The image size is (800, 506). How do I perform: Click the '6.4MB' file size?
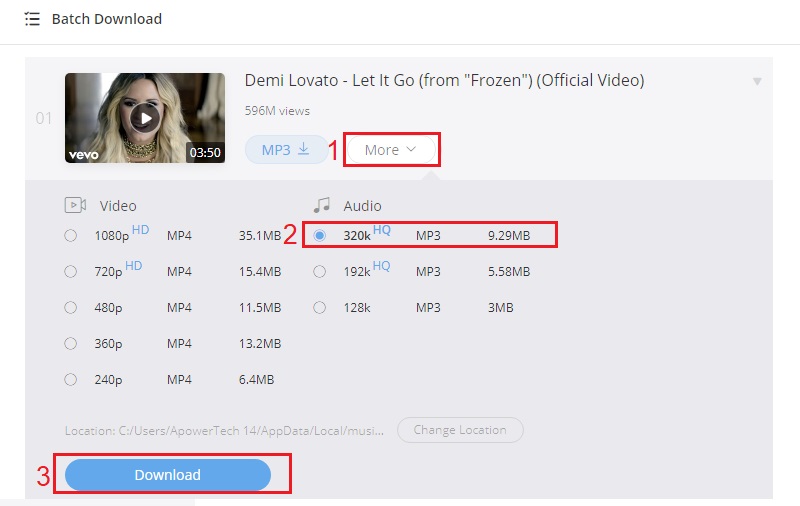[256, 380]
